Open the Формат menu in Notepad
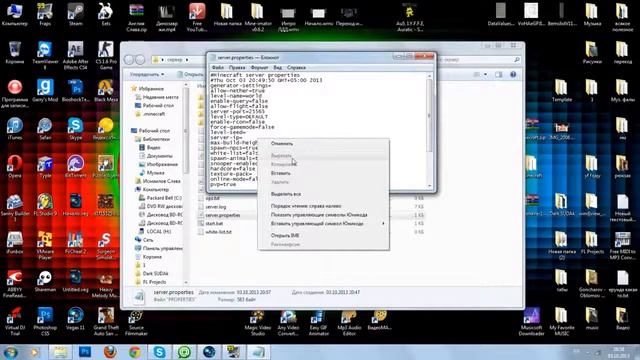The image size is (640, 360). tap(259, 67)
